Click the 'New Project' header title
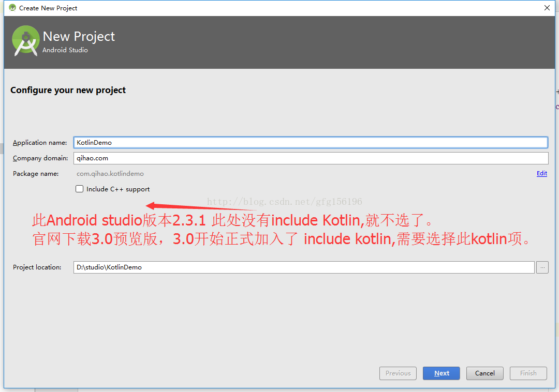The width and height of the screenshot is (559, 392). click(79, 36)
